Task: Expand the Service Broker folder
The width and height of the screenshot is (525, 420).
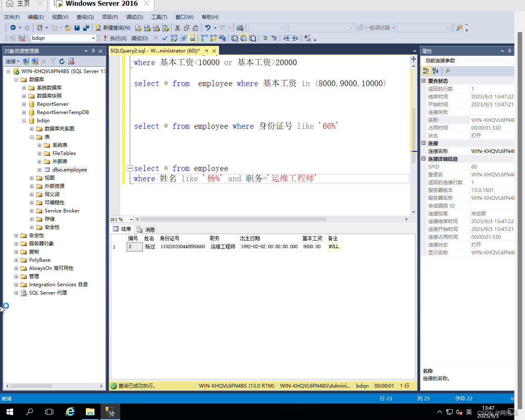Action: (32, 211)
